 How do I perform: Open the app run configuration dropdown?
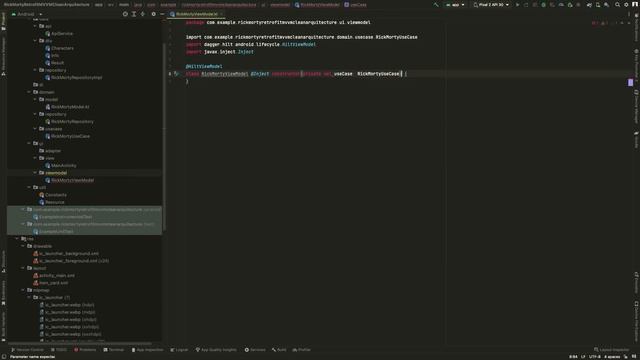(455, 5)
